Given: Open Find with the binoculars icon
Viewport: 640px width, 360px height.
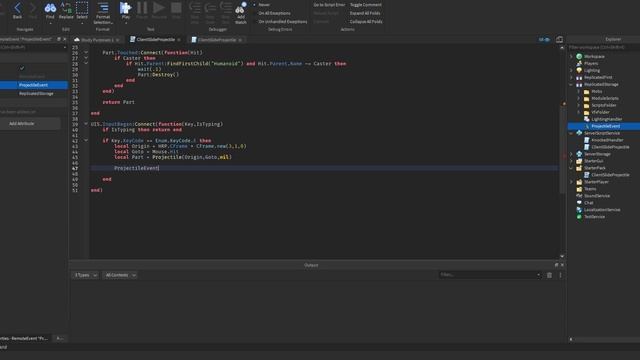Looking at the screenshot, I should tap(50, 10).
